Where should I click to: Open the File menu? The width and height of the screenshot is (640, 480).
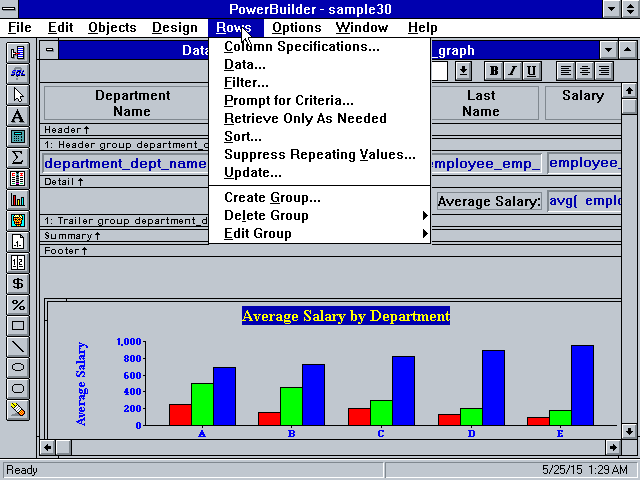[20, 28]
